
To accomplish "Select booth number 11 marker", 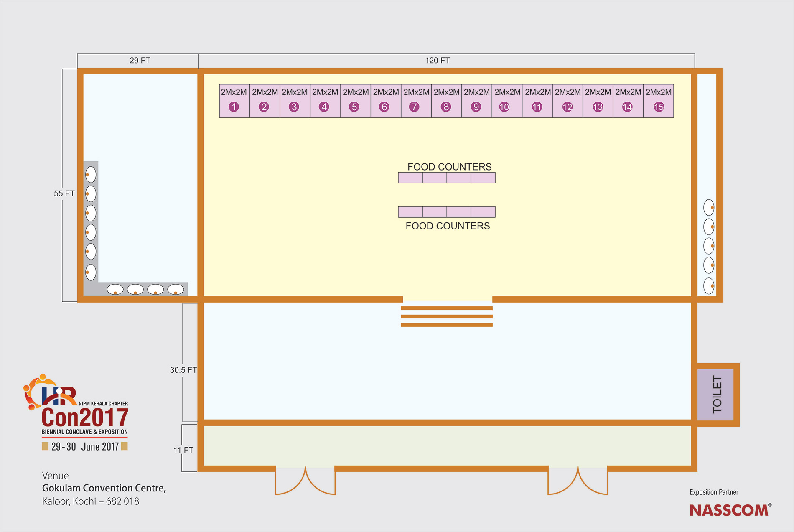I will point(537,107).
